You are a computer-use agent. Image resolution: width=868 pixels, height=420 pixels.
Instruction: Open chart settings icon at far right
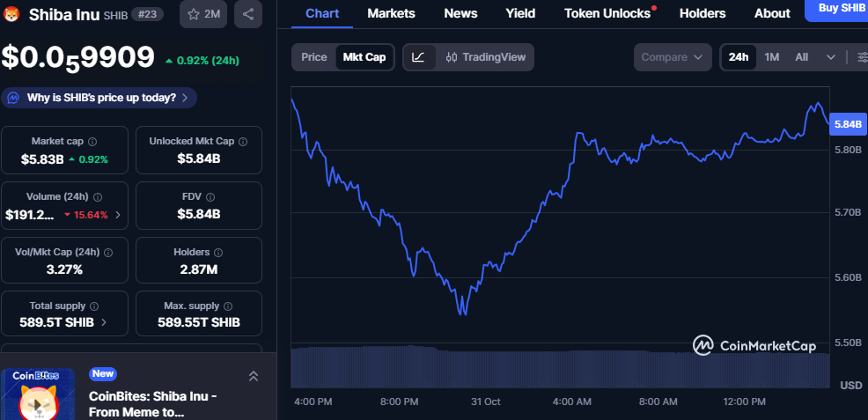861,57
